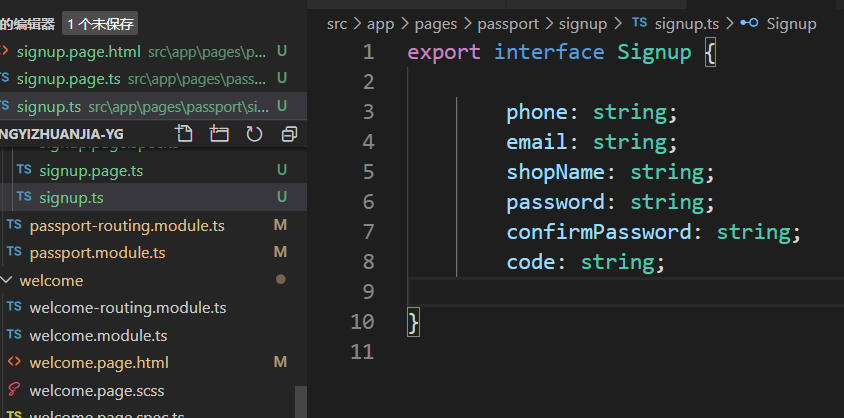Collapse the welcome folder

point(6,280)
